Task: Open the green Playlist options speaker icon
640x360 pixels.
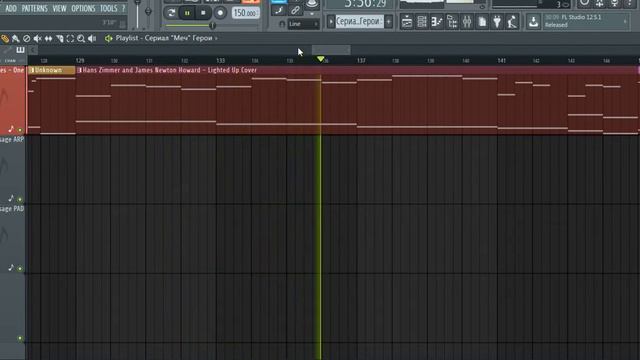Action: [109, 38]
